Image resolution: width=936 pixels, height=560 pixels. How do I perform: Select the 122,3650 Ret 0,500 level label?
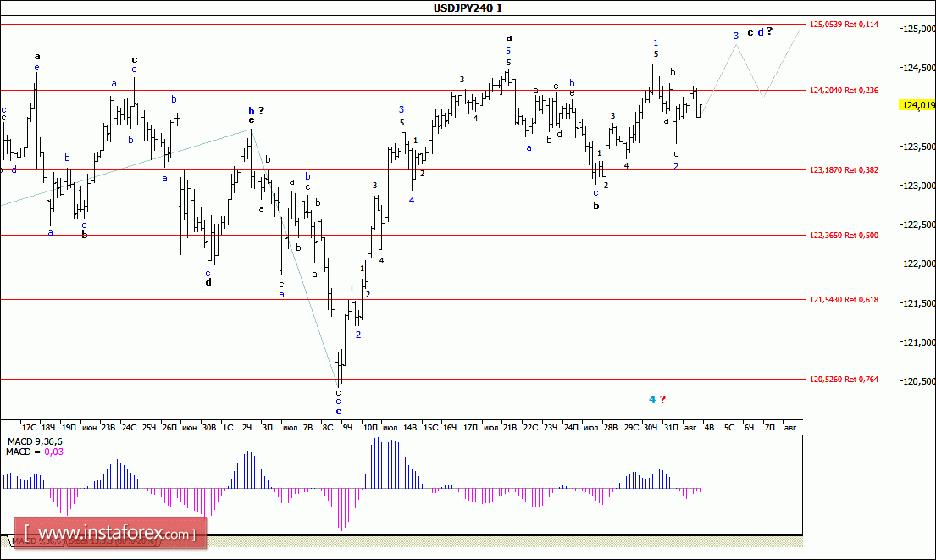[844, 236]
